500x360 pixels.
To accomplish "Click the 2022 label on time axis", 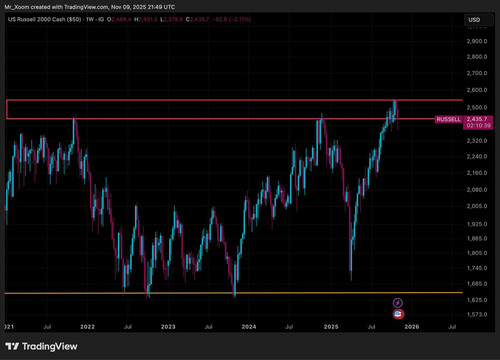I will (x=87, y=327).
